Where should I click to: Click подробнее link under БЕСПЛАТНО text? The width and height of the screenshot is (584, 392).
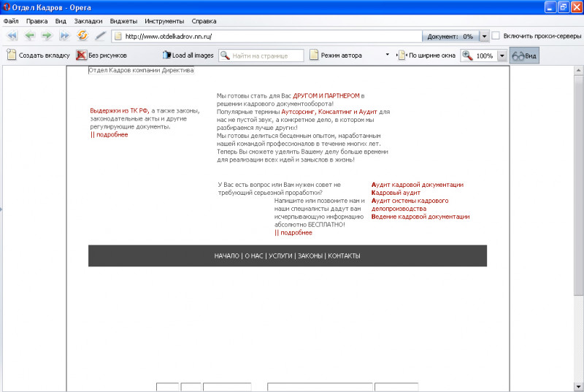coord(293,232)
